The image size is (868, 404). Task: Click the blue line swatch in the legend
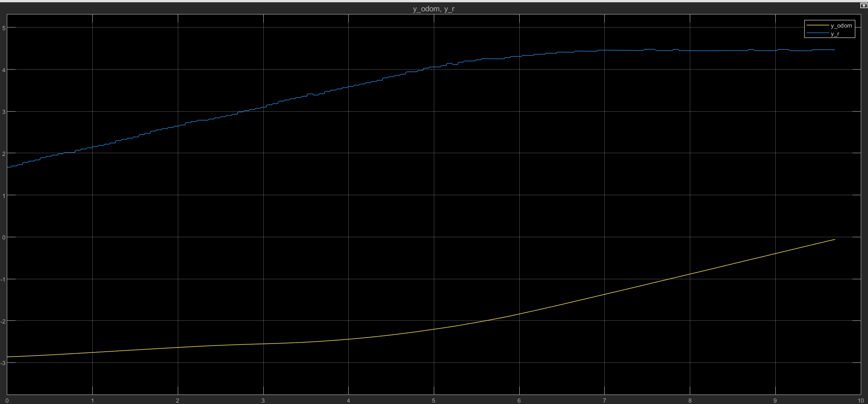(817, 34)
